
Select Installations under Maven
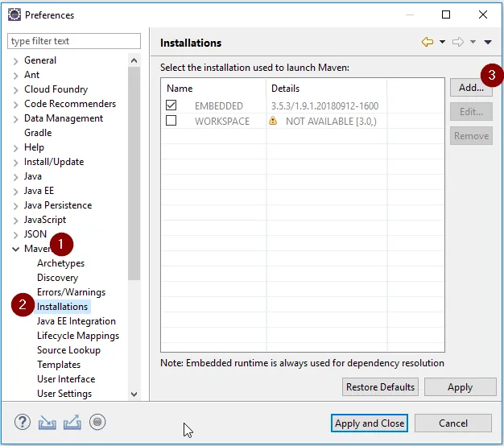click(x=62, y=307)
